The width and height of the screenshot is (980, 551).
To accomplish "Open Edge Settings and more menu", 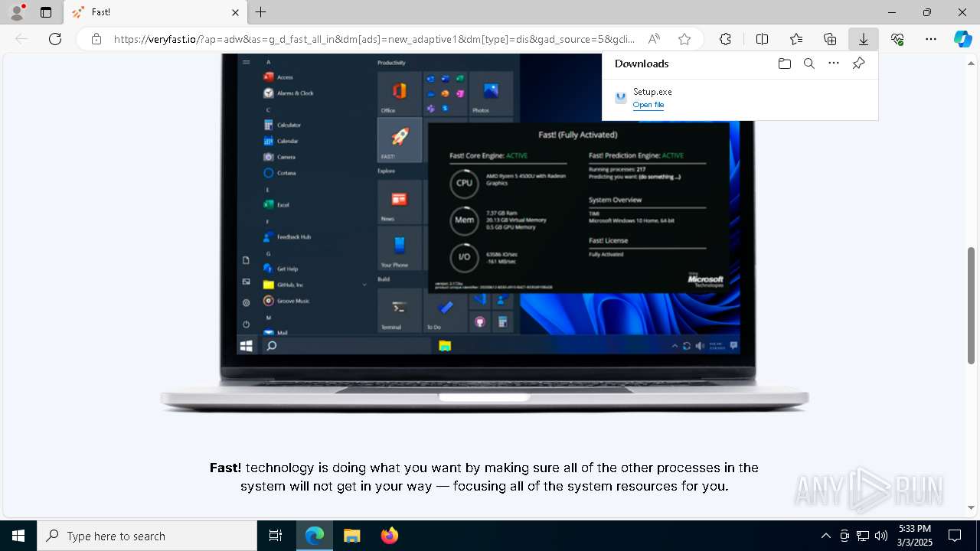I will [931, 39].
